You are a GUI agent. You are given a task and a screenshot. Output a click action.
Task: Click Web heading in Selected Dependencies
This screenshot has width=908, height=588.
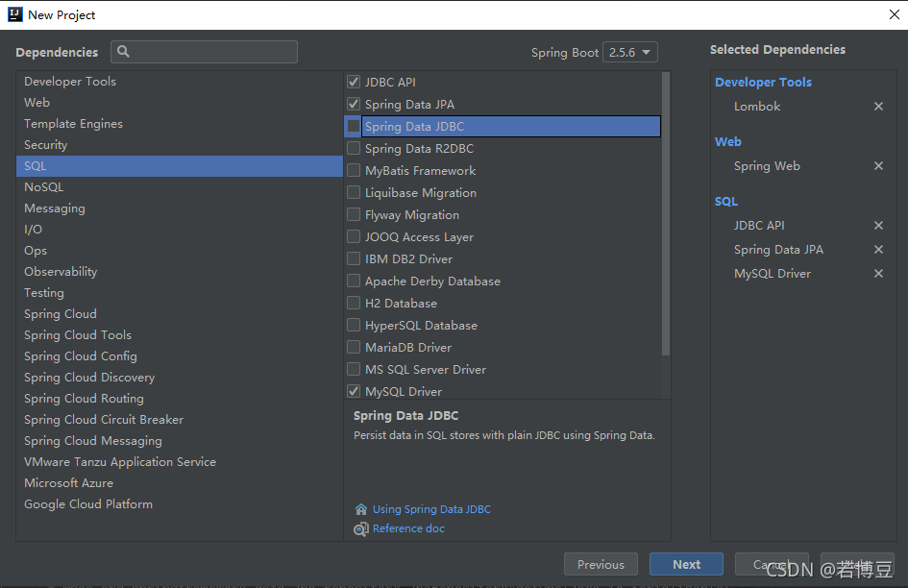(x=728, y=142)
